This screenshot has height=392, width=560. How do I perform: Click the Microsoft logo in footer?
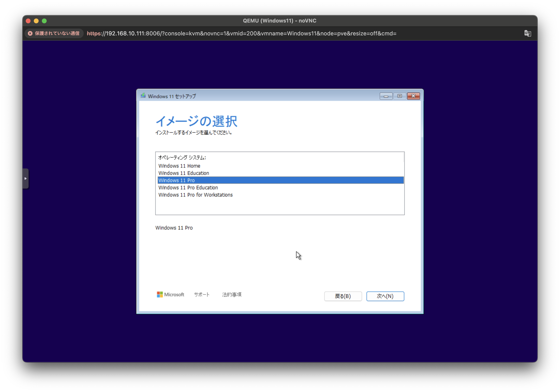[x=170, y=295]
